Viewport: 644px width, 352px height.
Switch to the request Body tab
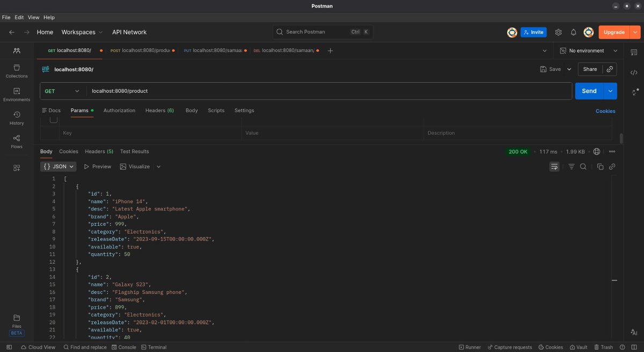(x=192, y=110)
